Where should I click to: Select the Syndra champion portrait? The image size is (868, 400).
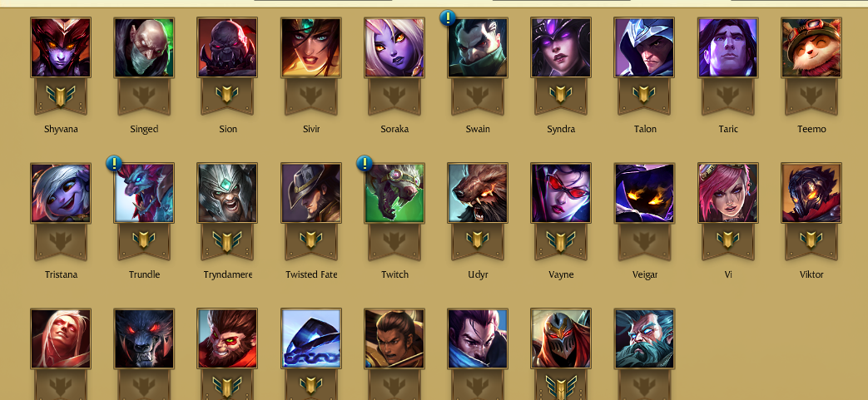click(x=561, y=47)
